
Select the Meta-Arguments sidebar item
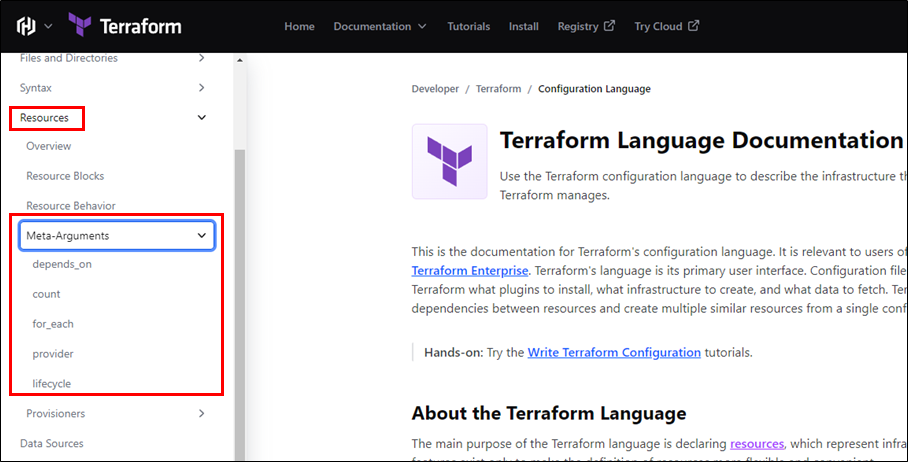pyautogui.click(x=118, y=236)
